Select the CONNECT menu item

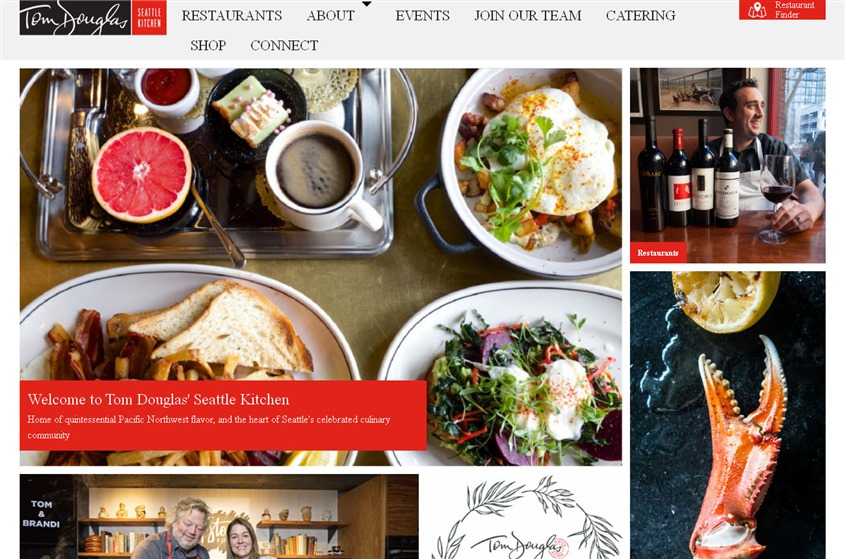pos(284,45)
